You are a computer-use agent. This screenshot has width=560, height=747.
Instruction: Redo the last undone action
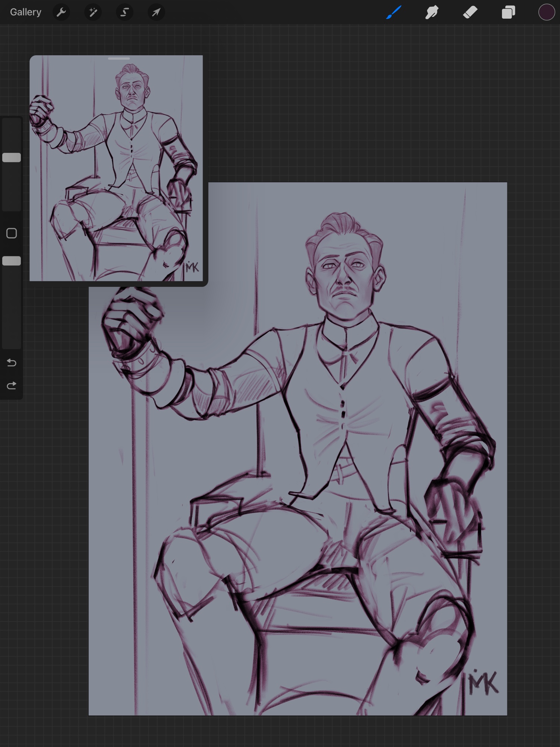coord(12,385)
